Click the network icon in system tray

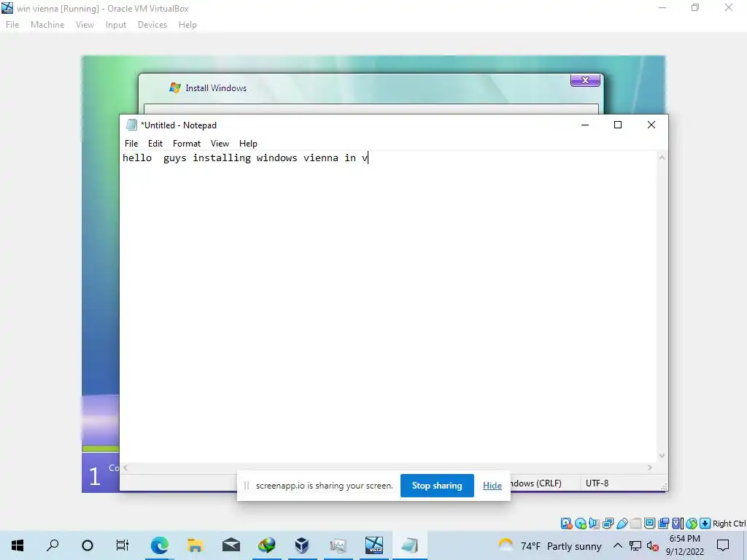click(x=635, y=545)
